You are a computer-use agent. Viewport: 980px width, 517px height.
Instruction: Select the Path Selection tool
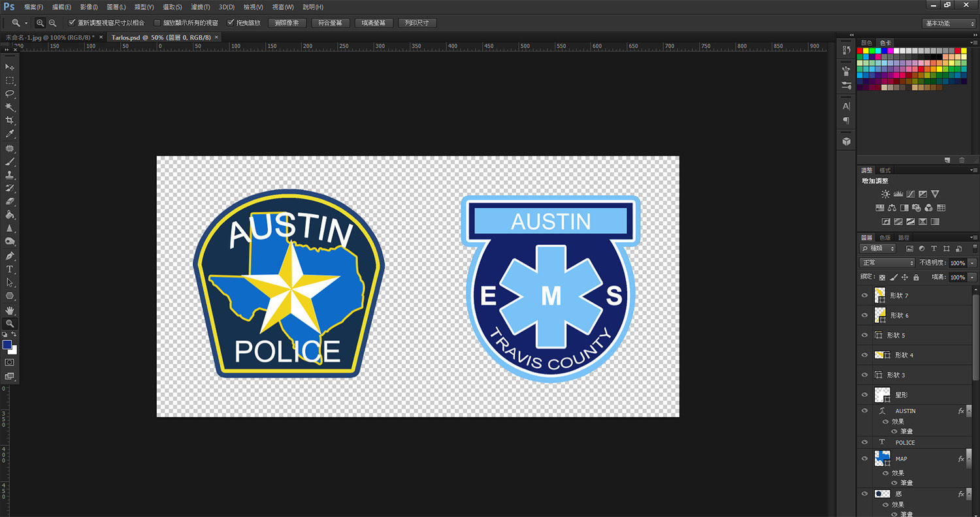(10, 283)
